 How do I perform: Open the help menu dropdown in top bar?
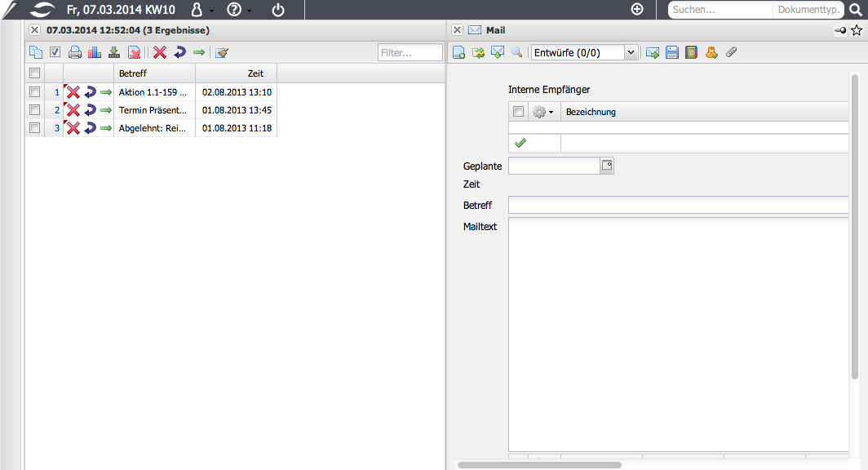(x=238, y=10)
